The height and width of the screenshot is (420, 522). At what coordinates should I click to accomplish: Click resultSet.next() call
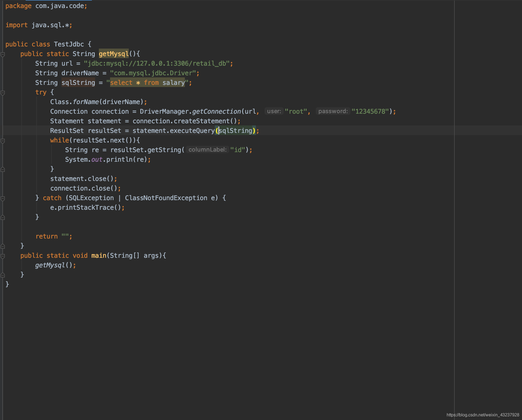click(x=103, y=140)
